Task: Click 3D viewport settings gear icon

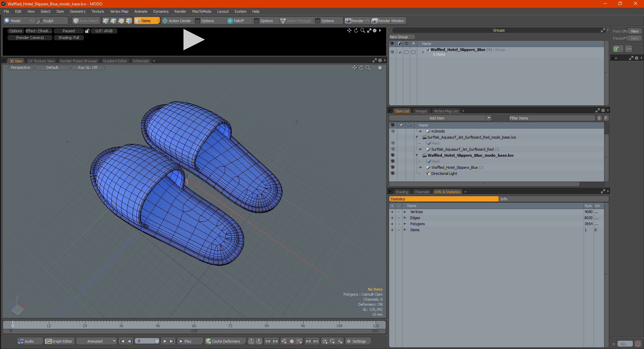Action: [380, 68]
